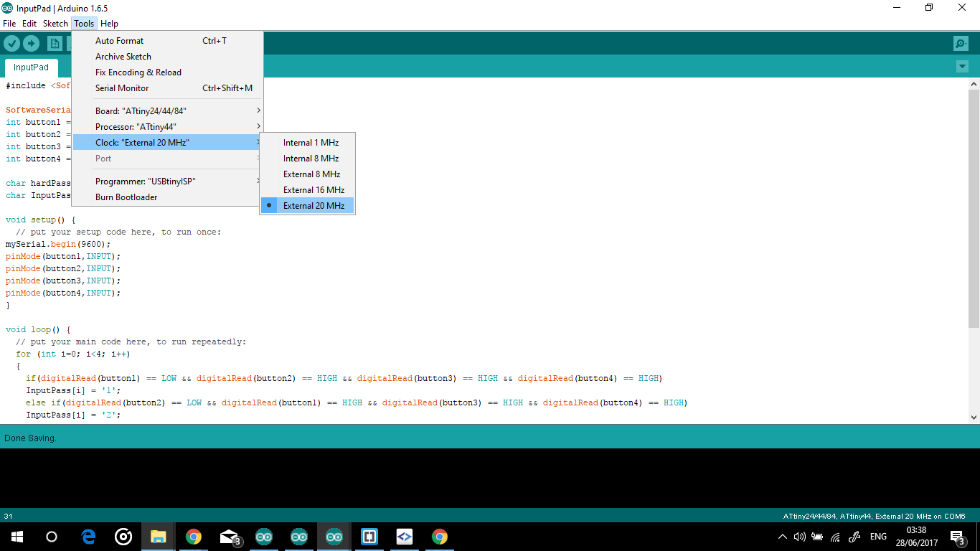Select External 16 MHz clock option

[x=307, y=190]
